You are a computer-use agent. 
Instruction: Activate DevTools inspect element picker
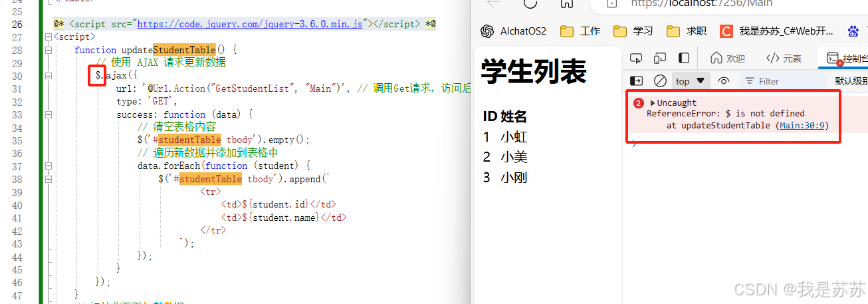(636, 58)
